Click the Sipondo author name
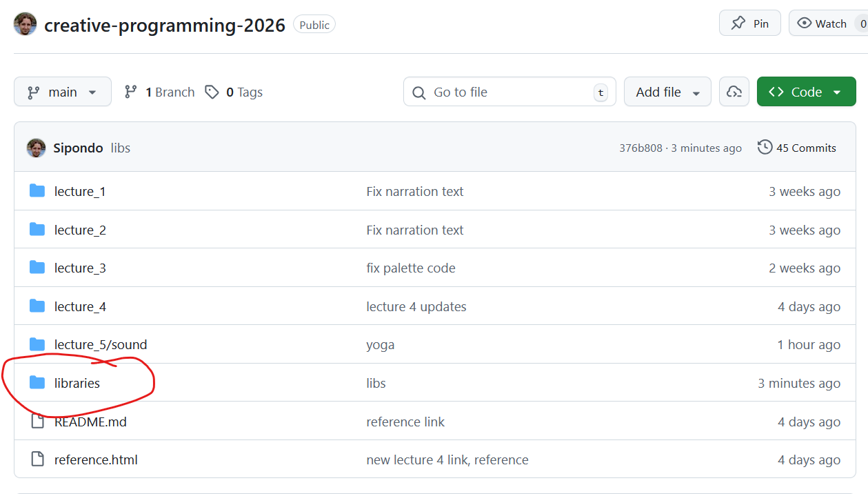 pyautogui.click(x=78, y=148)
